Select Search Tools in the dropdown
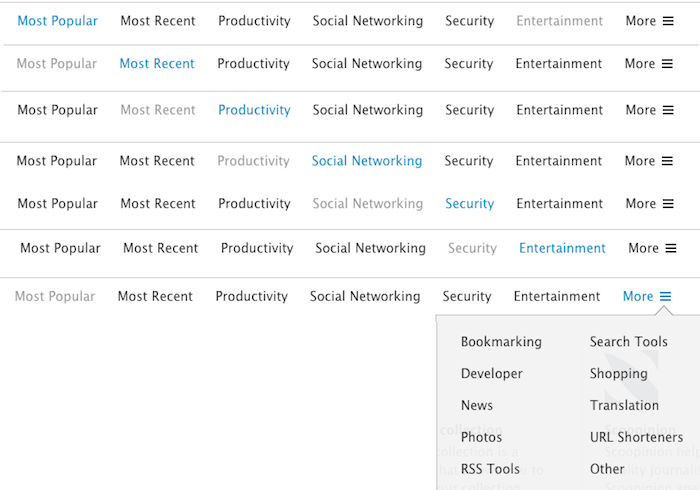Viewport: 700px width, 490px height. click(x=629, y=342)
